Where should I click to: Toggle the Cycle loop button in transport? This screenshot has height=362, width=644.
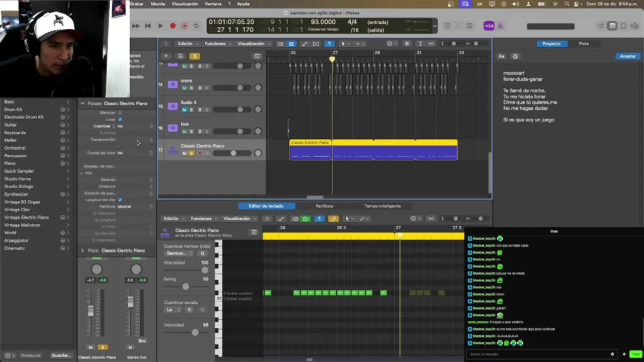pyautogui.click(x=196, y=26)
